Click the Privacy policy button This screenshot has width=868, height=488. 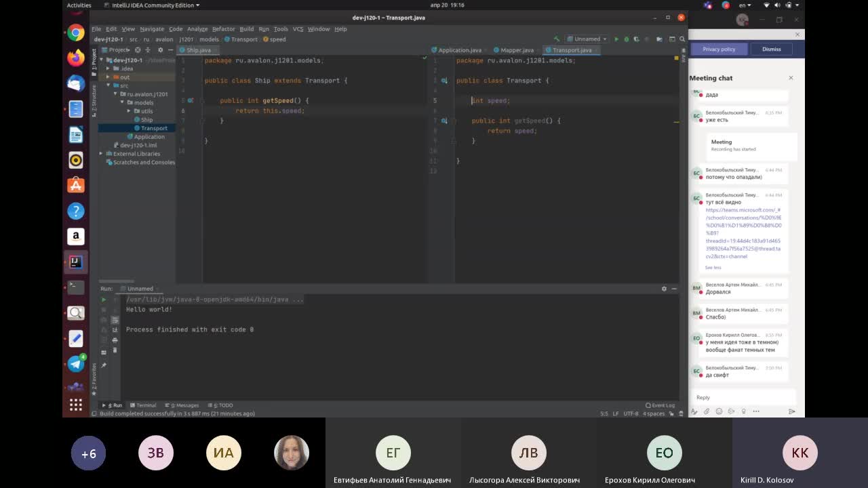(719, 49)
